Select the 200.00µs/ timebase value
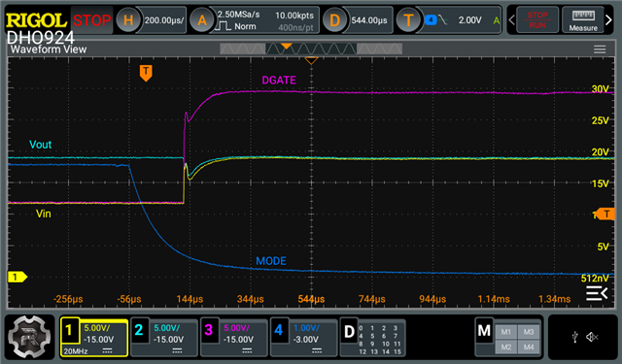The image size is (622, 364). coord(164,19)
